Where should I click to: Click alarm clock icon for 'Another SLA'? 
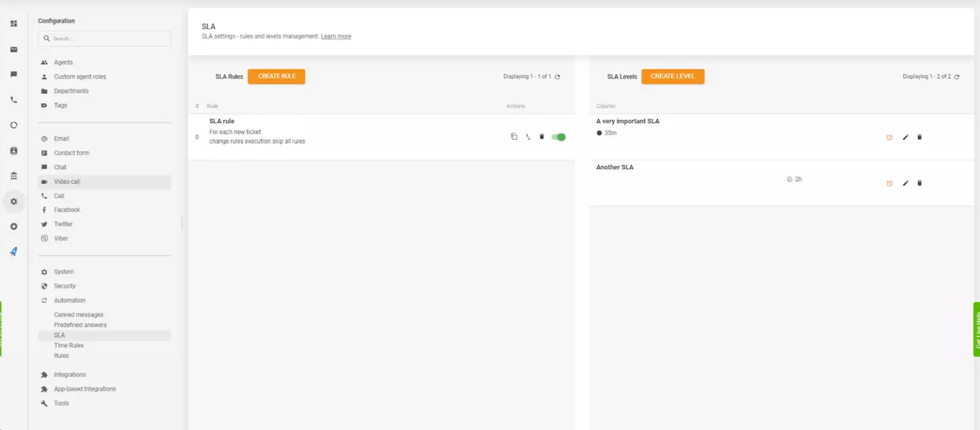click(889, 183)
